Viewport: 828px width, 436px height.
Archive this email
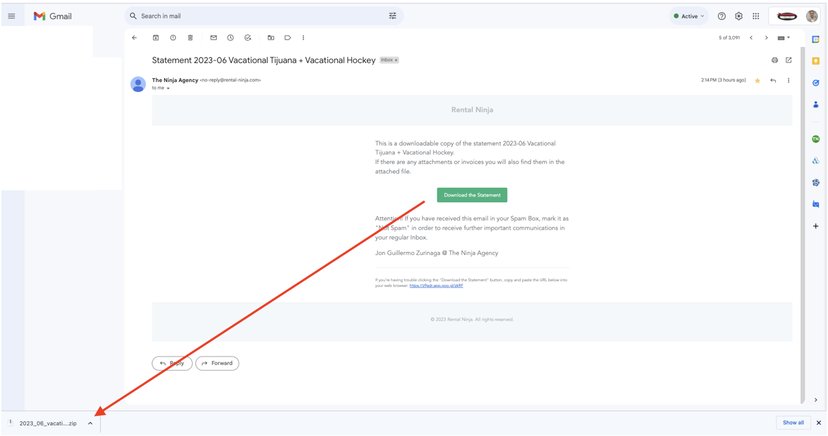click(156, 38)
